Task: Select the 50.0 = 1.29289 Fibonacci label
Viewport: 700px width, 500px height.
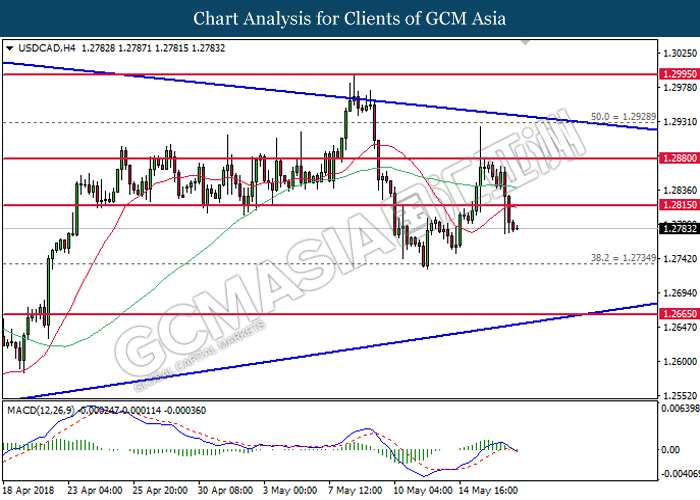Action: pos(623,117)
